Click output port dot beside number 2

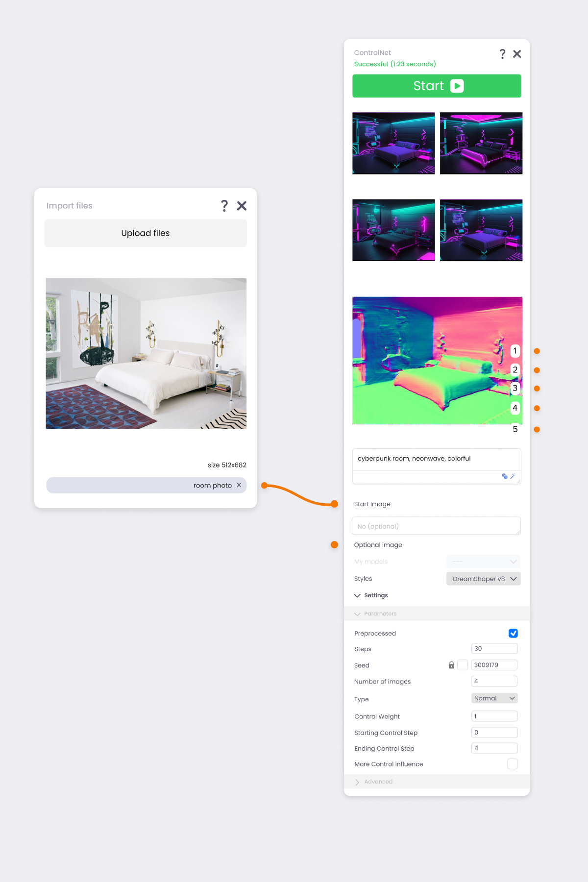tap(537, 370)
